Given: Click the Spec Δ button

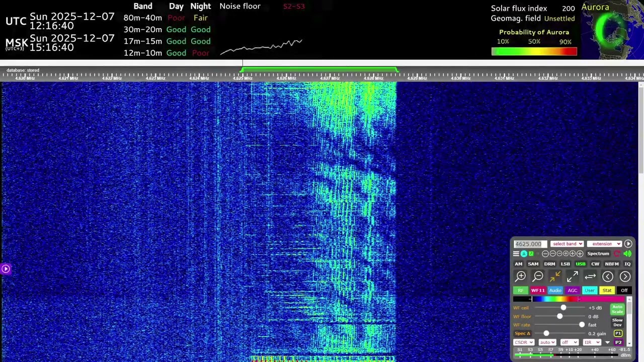Looking at the screenshot, I should pos(522,333).
